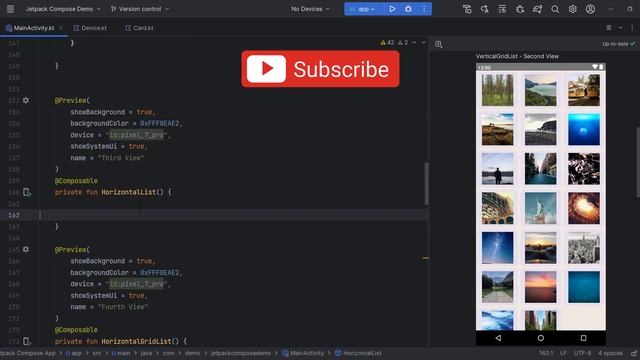Open the main hamburger menu
The image size is (640, 360).
[10, 9]
